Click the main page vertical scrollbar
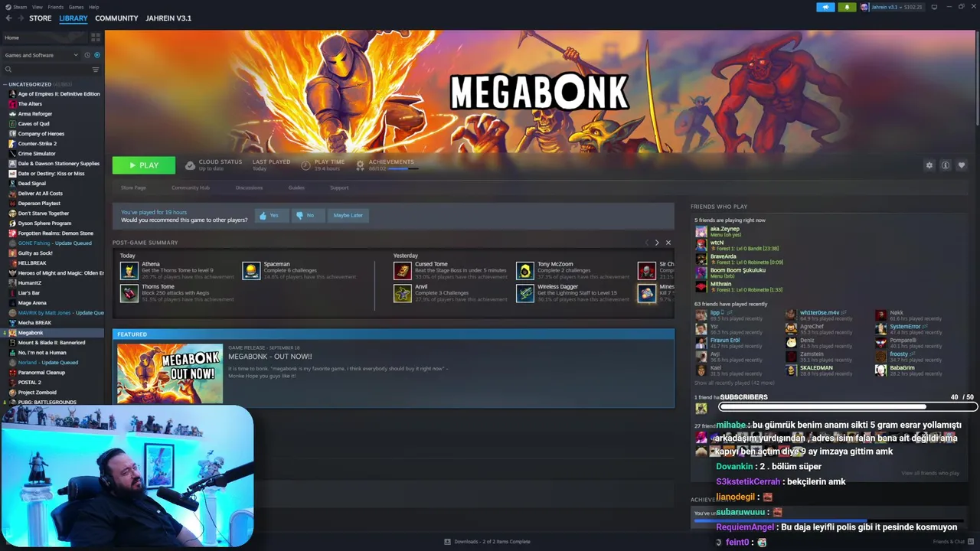The image size is (980, 551). [x=977, y=77]
